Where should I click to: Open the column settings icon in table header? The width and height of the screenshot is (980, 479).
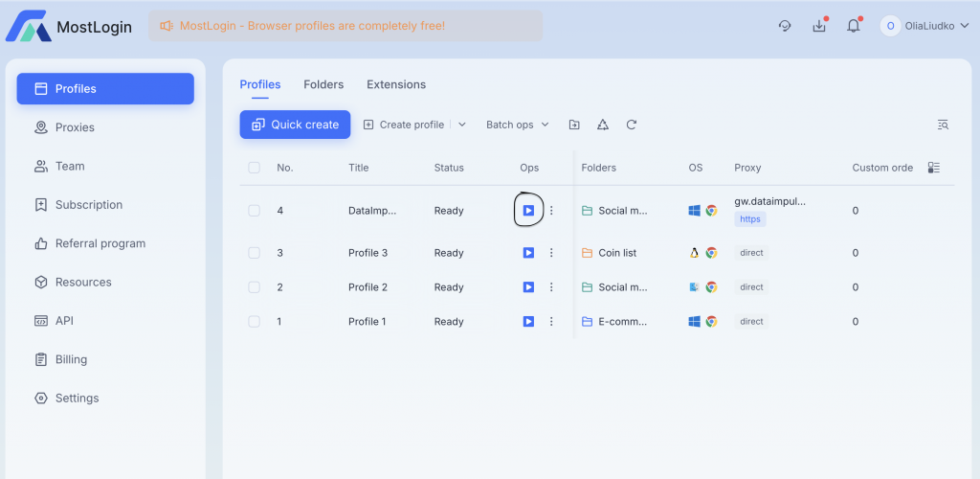934,168
